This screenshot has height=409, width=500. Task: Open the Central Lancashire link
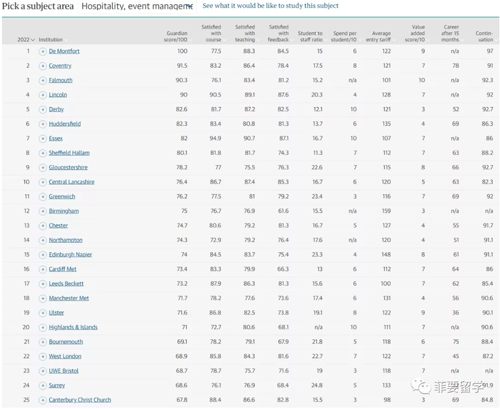(x=71, y=182)
